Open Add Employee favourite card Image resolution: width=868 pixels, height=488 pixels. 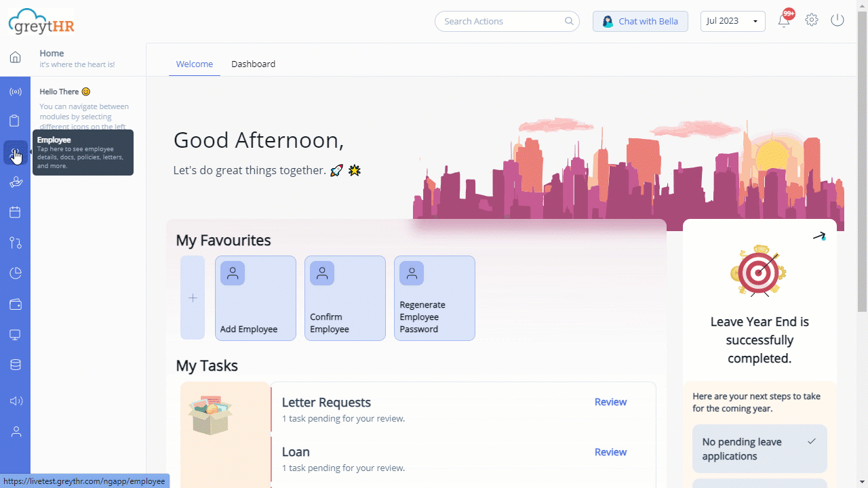tap(256, 298)
